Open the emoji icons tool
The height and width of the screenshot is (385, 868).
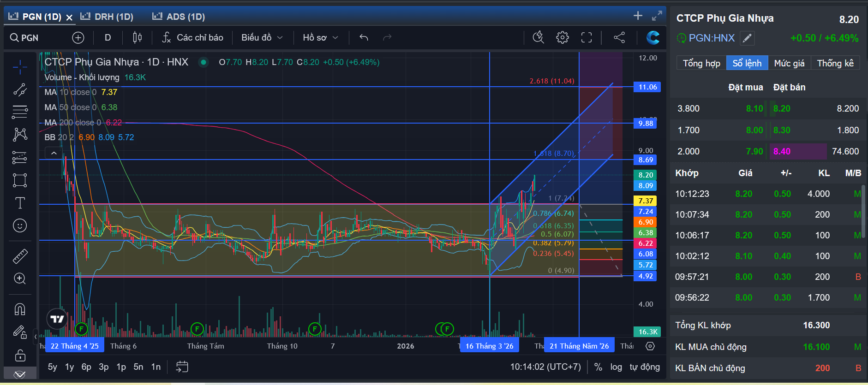pos(20,225)
